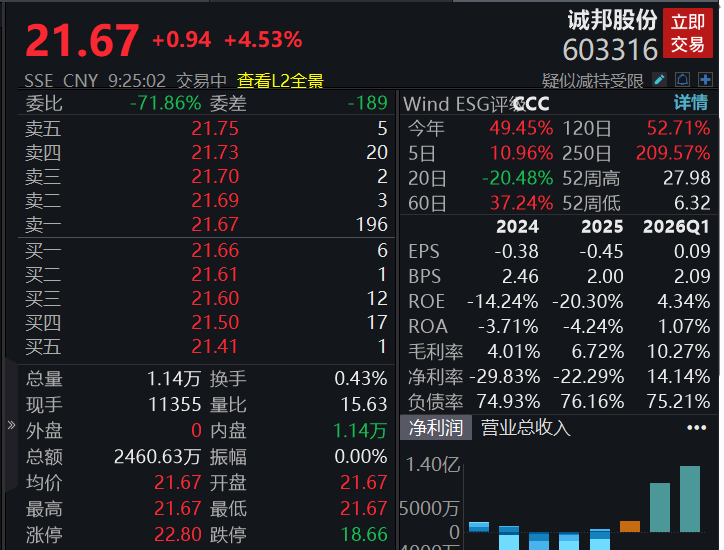Click the 今年 return 49.45%
Viewport: 724px width, 550px height.
(521, 128)
